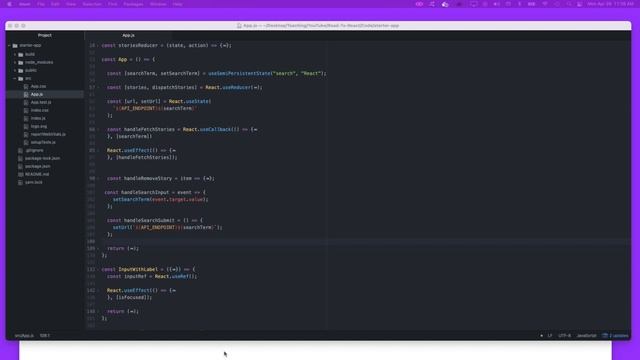640x360 pixels.
Task: Change LF line ending in status bar
Action: [x=550, y=336]
